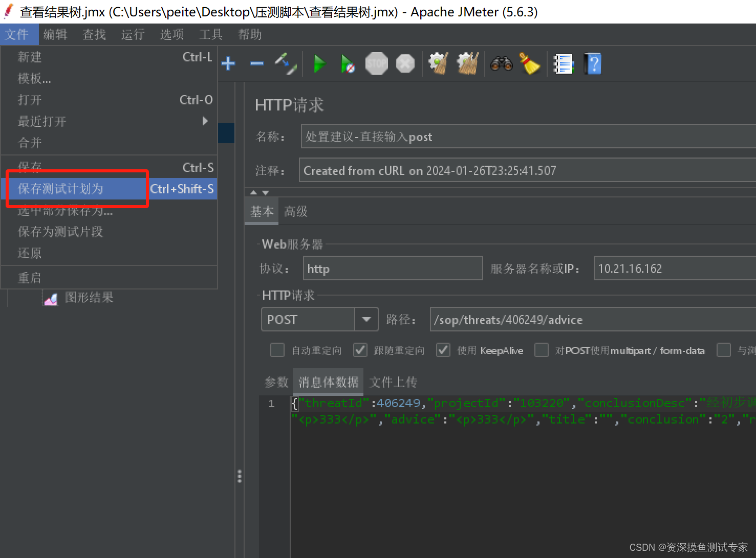Click the Function Helper list icon
Screen dimensions: 756x558
(x=563, y=64)
